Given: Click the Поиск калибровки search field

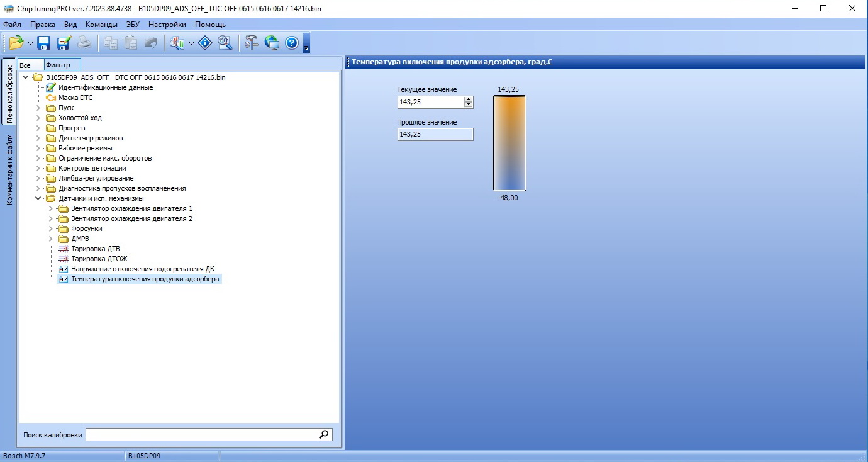Looking at the screenshot, I should 201,434.
